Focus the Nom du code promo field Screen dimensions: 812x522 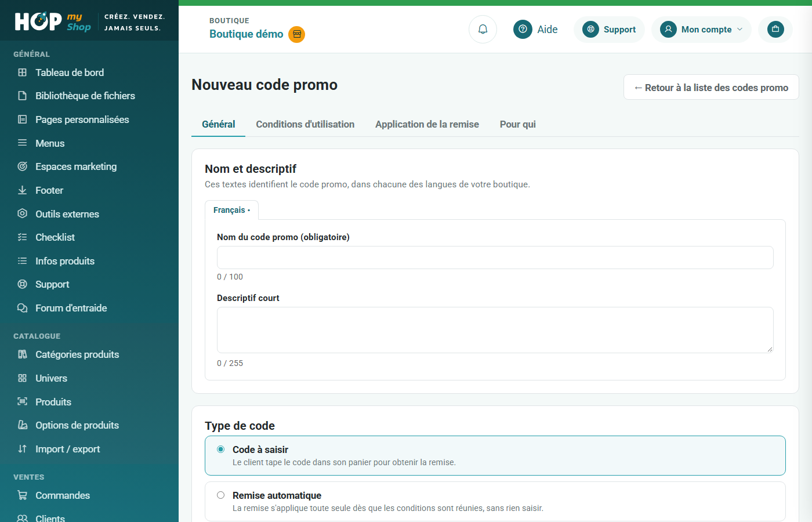coord(495,258)
